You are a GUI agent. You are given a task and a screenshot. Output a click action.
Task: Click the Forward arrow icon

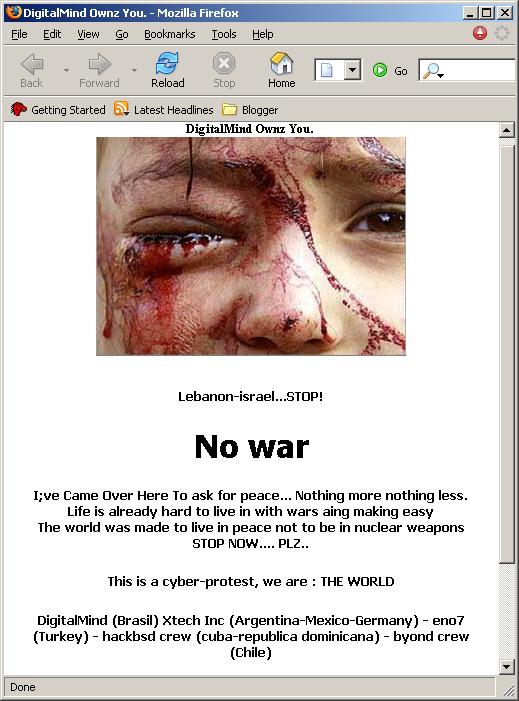coord(99,64)
